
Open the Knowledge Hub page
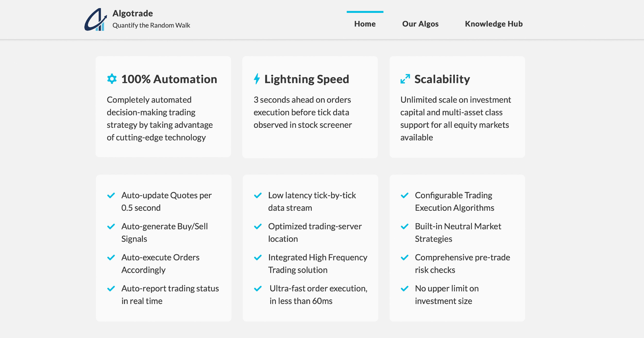(x=493, y=24)
